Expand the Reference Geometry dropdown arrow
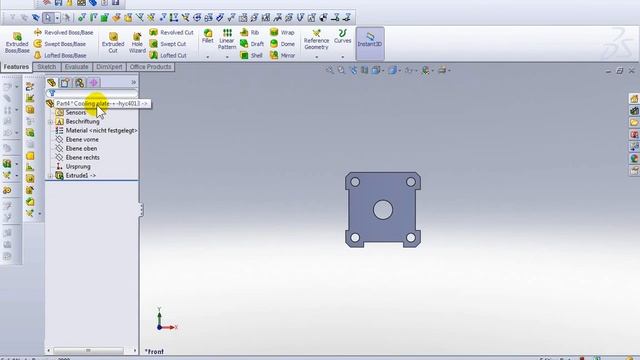The height and width of the screenshot is (360, 640). pos(316,57)
